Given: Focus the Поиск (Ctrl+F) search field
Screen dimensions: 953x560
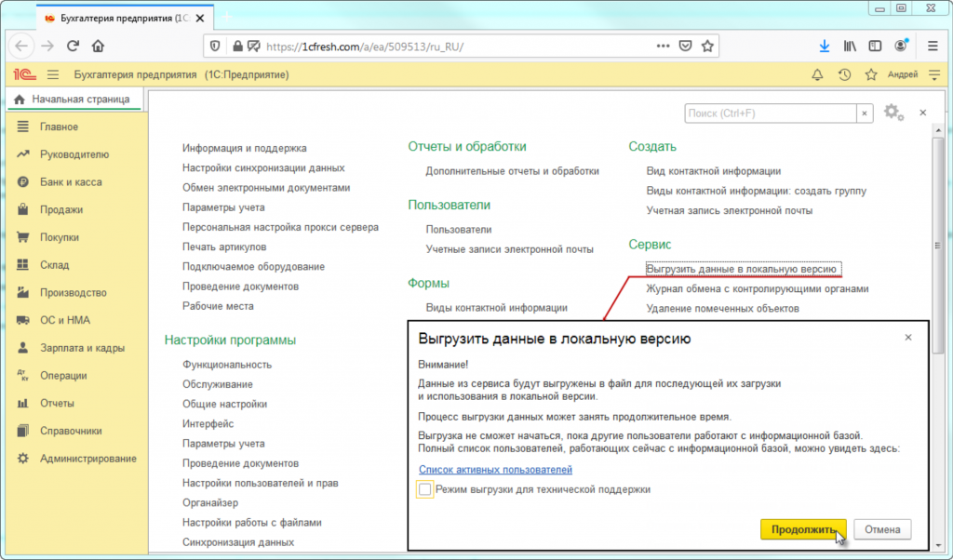Looking at the screenshot, I should click(x=770, y=113).
